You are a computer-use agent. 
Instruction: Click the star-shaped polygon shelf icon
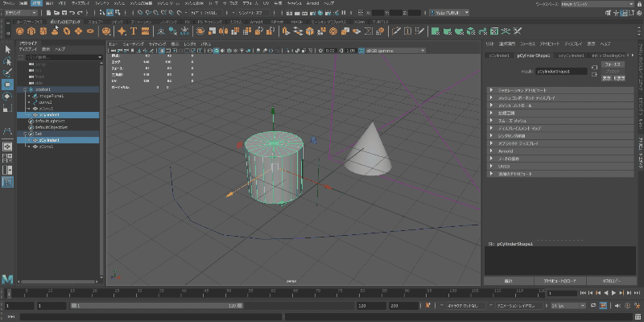coord(120,31)
